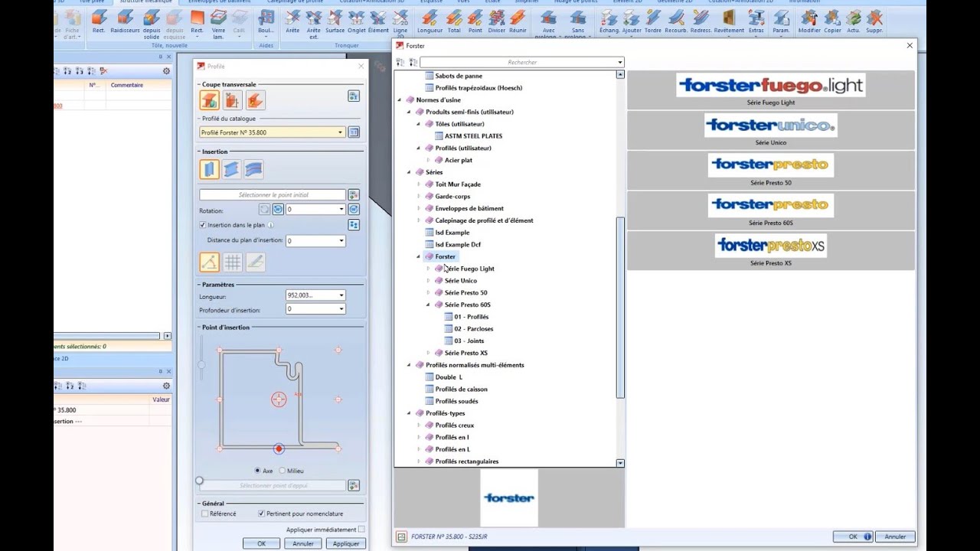Select the Diviser tool
This screenshot has width=980, height=551.
click(x=496, y=21)
